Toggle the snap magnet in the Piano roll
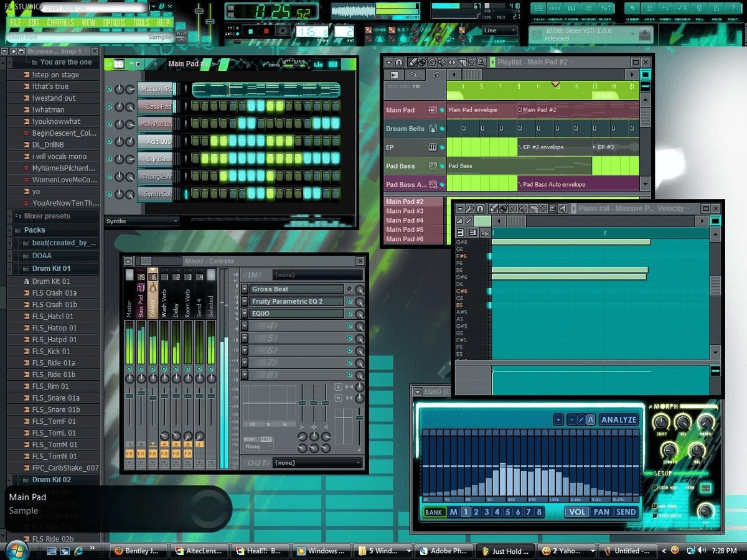The height and width of the screenshot is (560, 747). [479, 208]
